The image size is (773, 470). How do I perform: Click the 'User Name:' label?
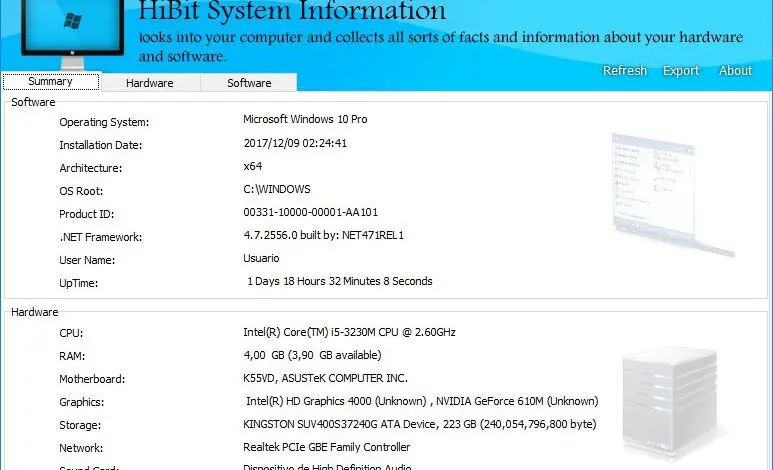click(x=87, y=260)
